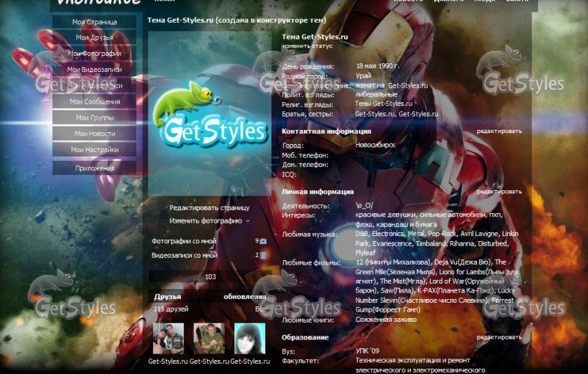
Task: Open friend thumbnail of dark-haired girl
Action: click(x=250, y=339)
